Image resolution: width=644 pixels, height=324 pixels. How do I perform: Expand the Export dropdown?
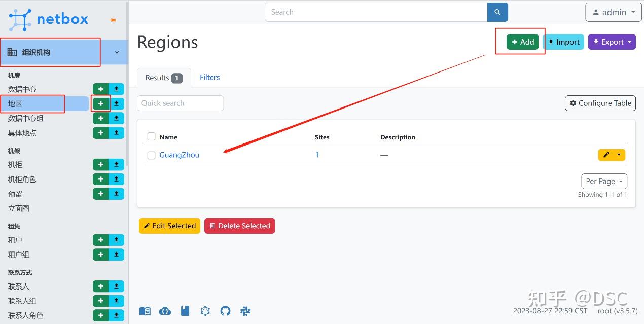click(612, 42)
